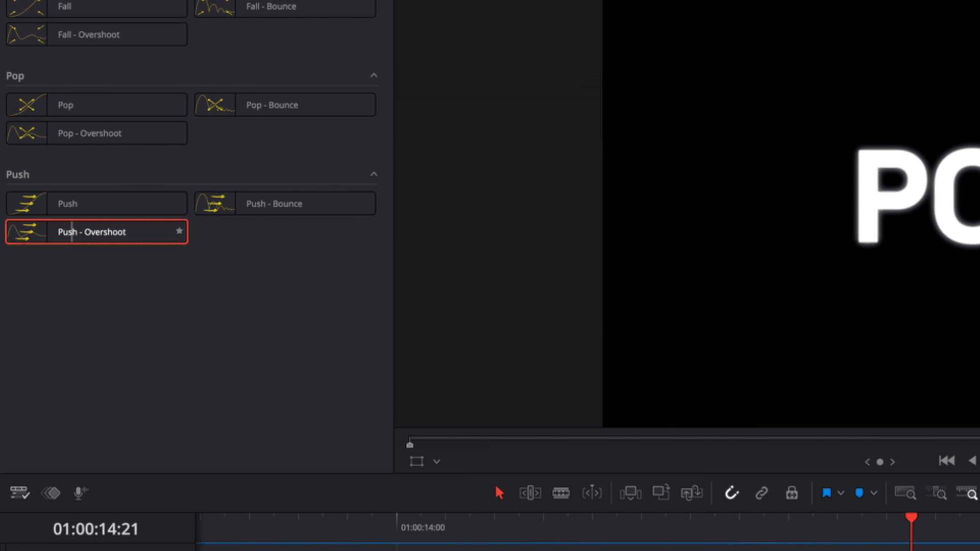Select the Fall preset
The height and width of the screenshot is (551, 980).
tap(96, 7)
